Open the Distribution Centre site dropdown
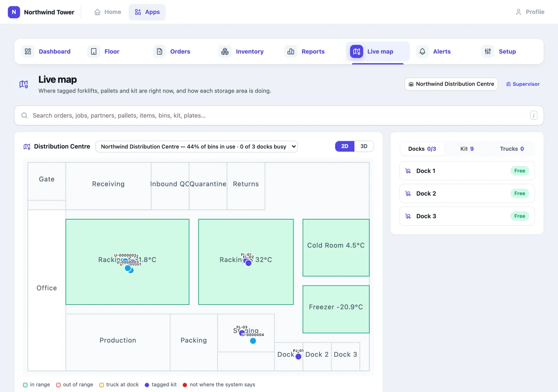 coord(197,147)
